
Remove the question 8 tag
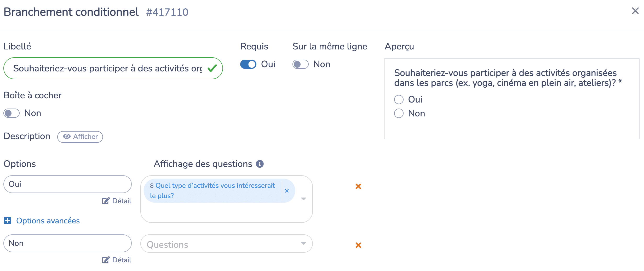point(287,191)
